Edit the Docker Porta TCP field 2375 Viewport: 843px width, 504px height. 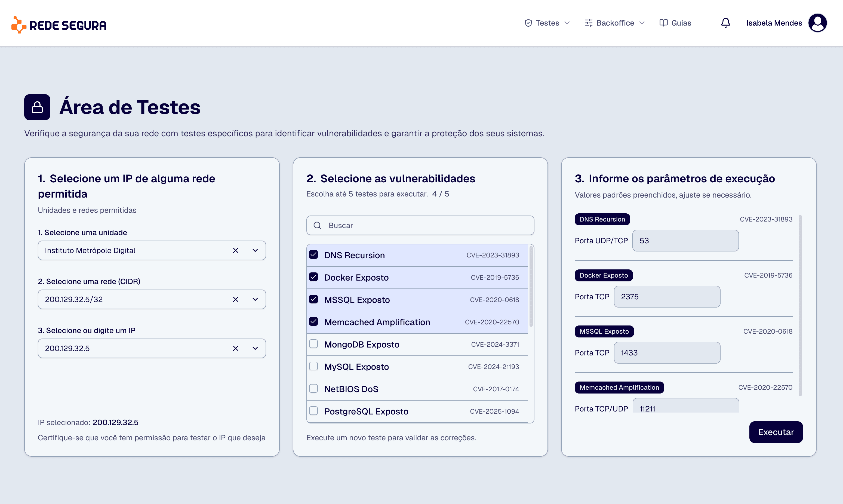coord(667,297)
